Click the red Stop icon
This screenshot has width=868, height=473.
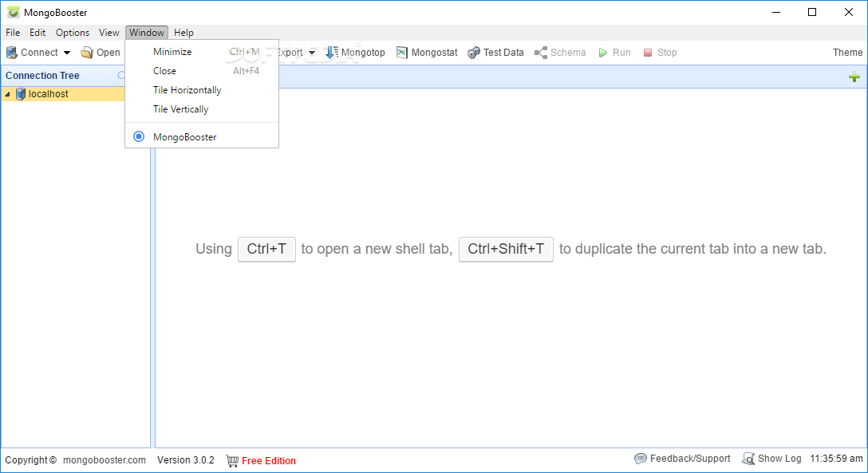[648, 53]
